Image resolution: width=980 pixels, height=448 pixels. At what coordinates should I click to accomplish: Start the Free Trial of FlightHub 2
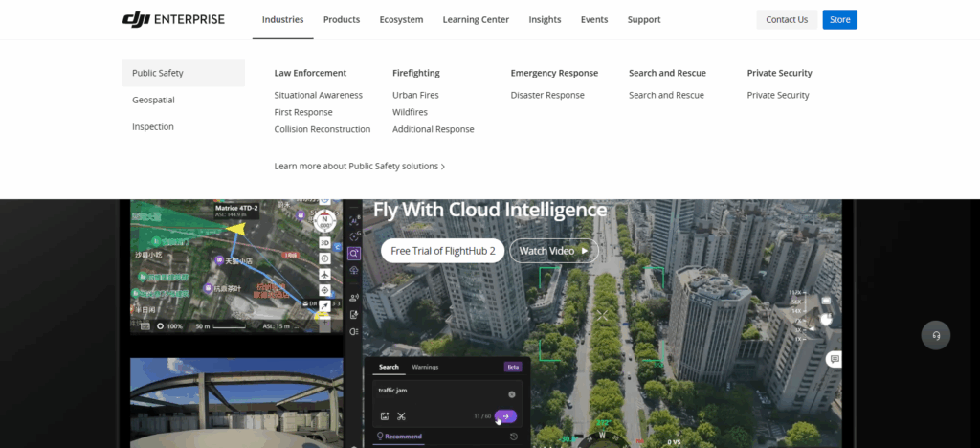tap(442, 251)
